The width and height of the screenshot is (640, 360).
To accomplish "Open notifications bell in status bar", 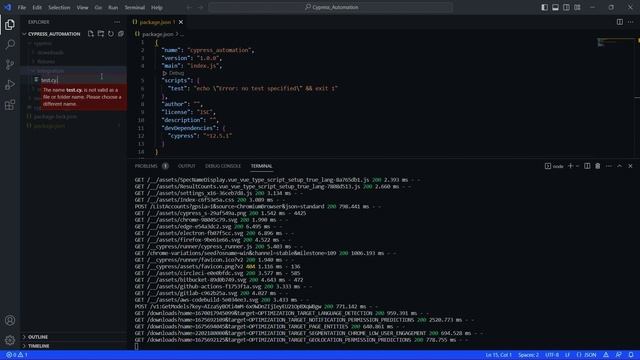I will (x=631, y=355).
